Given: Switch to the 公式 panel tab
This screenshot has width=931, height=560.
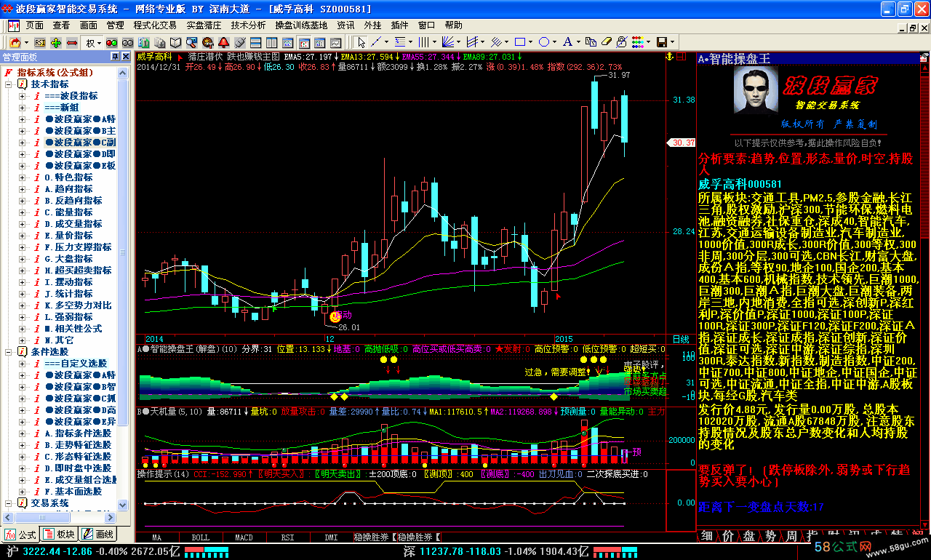Looking at the screenshot, I should point(20,535).
